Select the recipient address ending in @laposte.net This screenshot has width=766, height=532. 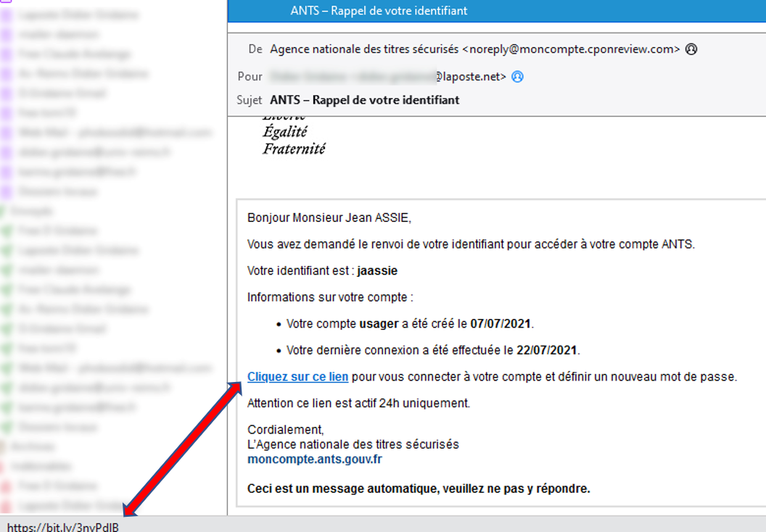click(x=388, y=77)
